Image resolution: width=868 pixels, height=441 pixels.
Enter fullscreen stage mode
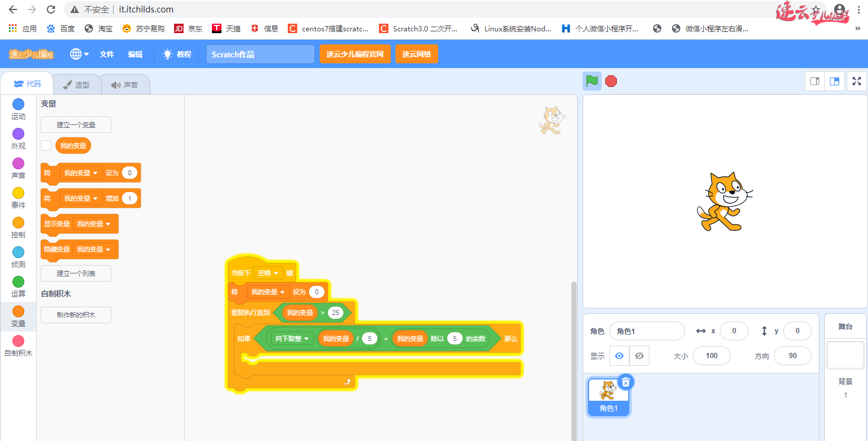856,81
